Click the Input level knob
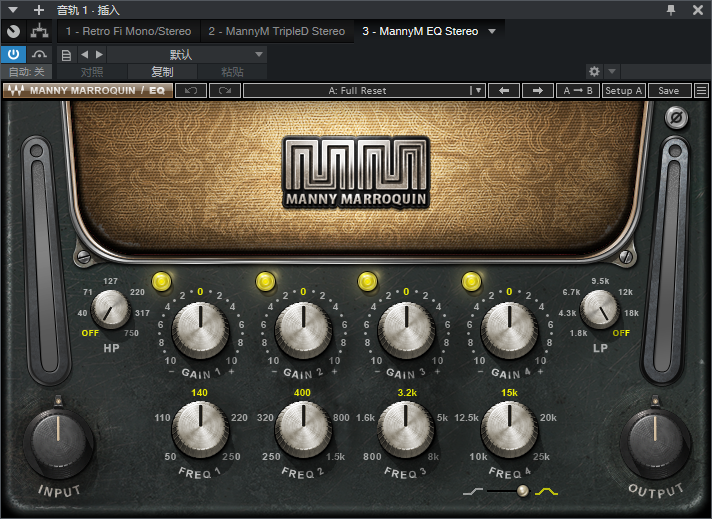The height and width of the screenshot is (519, 712). (x=58, y=442)
